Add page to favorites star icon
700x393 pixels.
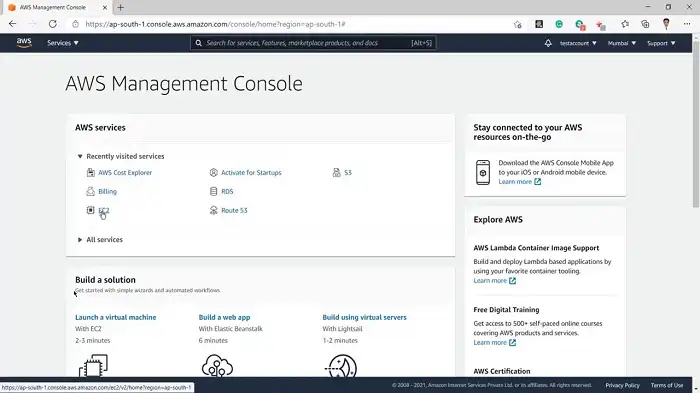pos(517,25)
